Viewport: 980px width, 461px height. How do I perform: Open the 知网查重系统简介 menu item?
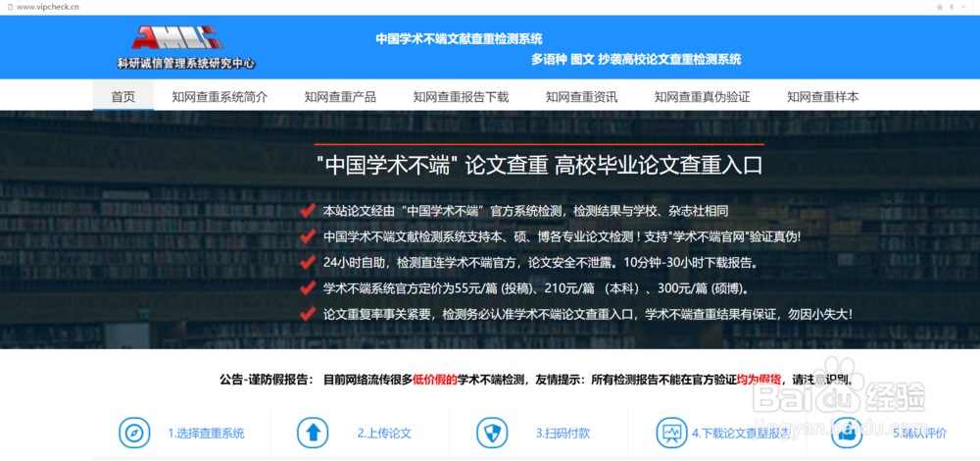click(220, 97)
